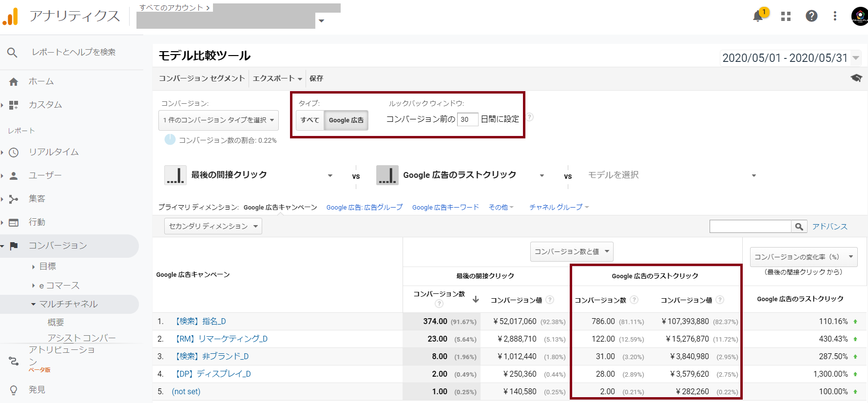Click the table search magnifier button
The height and width of the screenshot is (403, 868).
click(799, 226)
